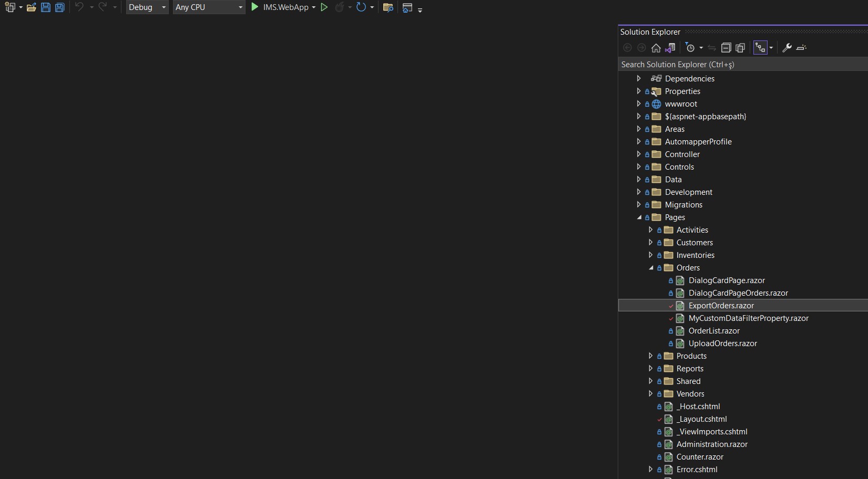Expand the Products folder

coord(651,356)
